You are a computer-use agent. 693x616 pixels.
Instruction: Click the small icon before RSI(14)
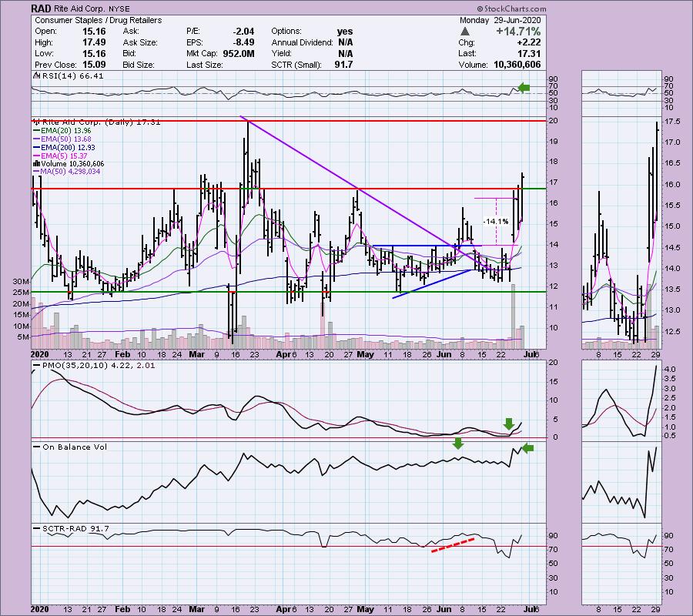coord(37,75)
